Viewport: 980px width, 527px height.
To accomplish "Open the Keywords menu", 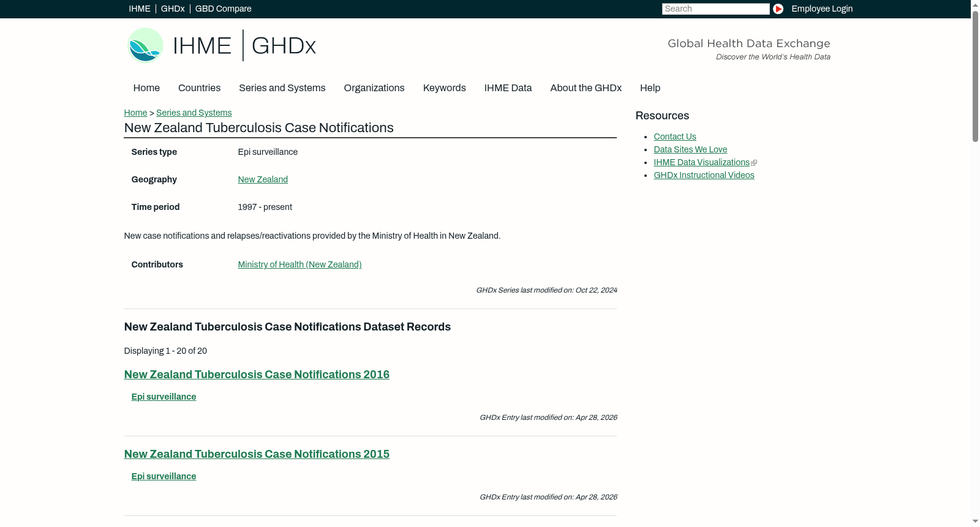I will pos(445,88).
